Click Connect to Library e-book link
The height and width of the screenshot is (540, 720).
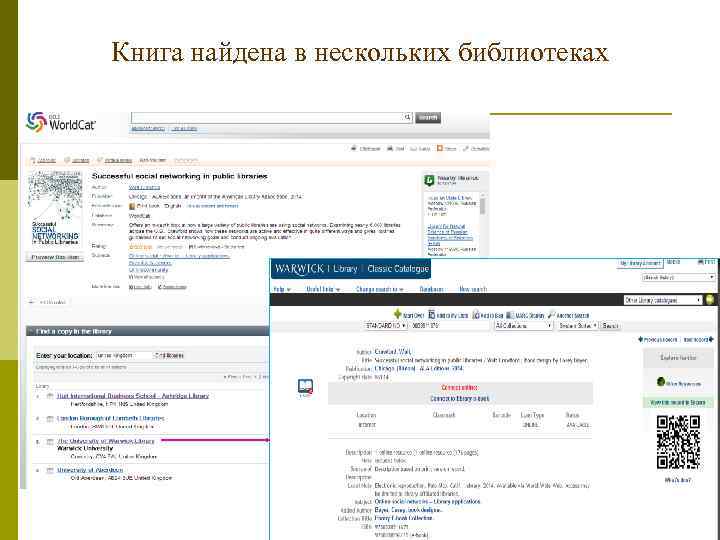[x=460, y=399]
